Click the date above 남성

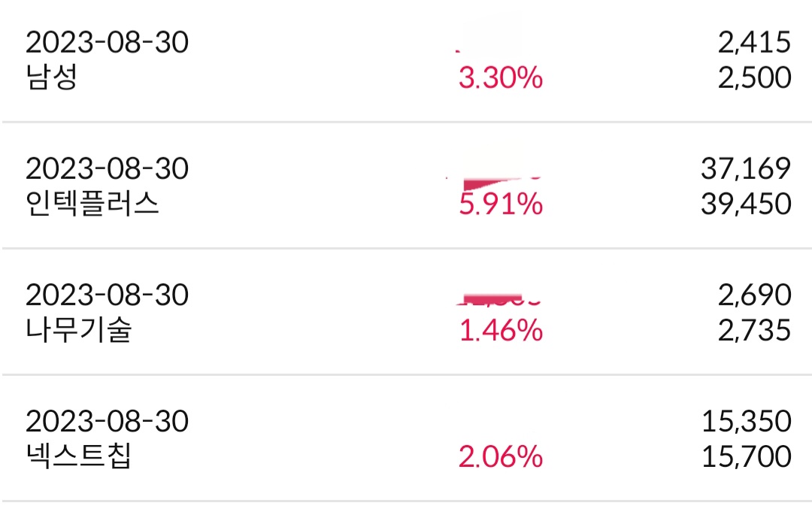tap(107, 43)
